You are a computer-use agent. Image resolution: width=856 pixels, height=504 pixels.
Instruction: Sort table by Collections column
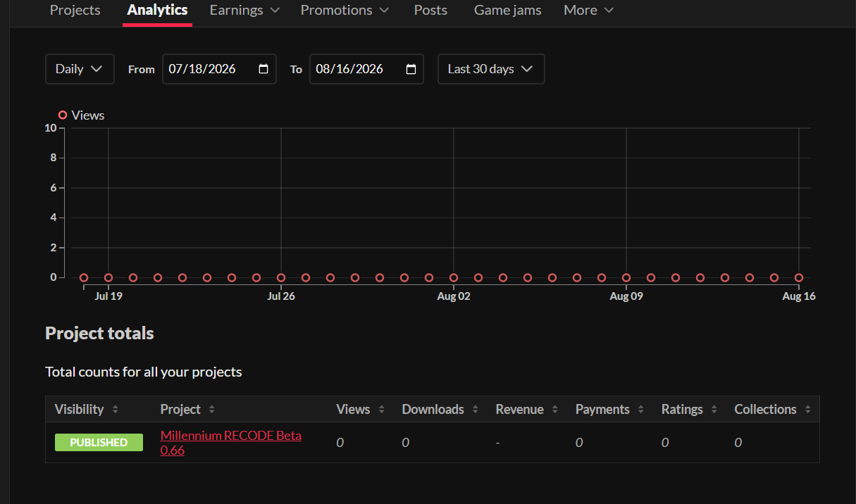773,409
